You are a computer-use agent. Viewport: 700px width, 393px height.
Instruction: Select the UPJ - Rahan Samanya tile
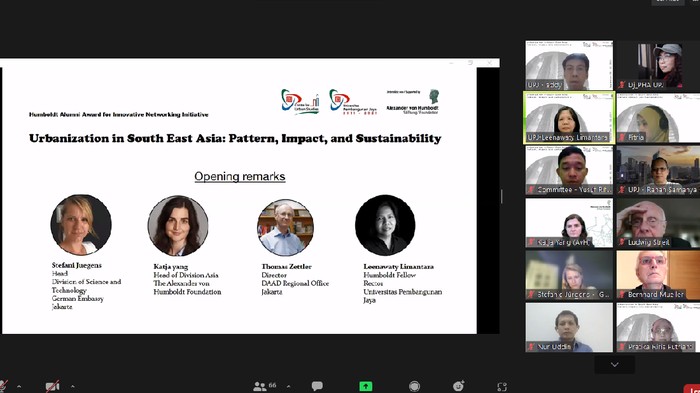(x=658, y=170)
